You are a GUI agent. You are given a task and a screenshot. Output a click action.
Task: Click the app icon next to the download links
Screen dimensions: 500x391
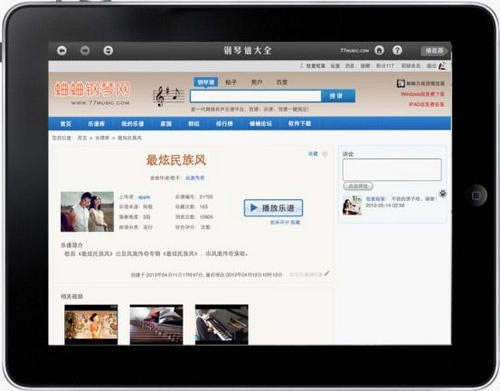[400, 83]
